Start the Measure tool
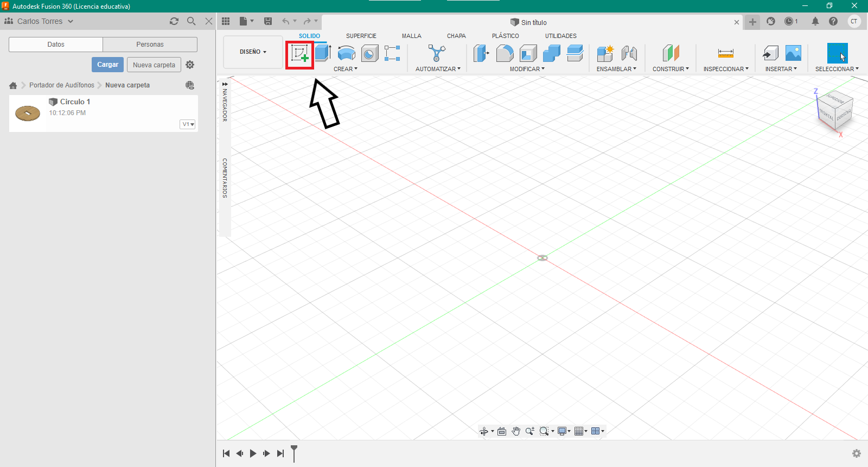The image size is (868, 467). pyautogui.click(x=726, y=53)
